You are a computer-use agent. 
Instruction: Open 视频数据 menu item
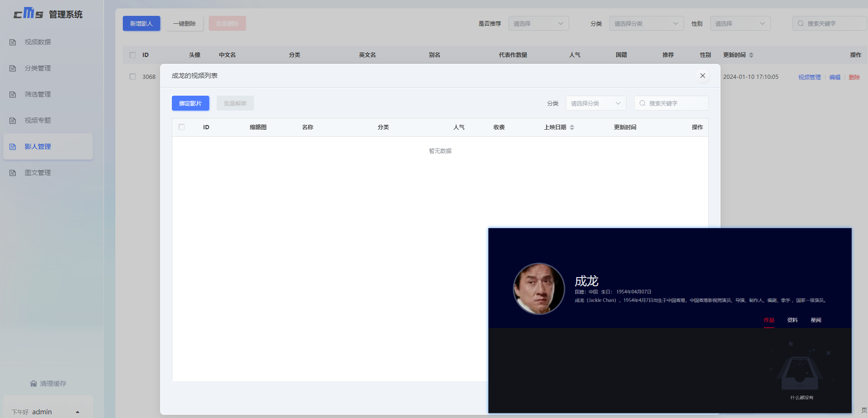pos(48,42)
